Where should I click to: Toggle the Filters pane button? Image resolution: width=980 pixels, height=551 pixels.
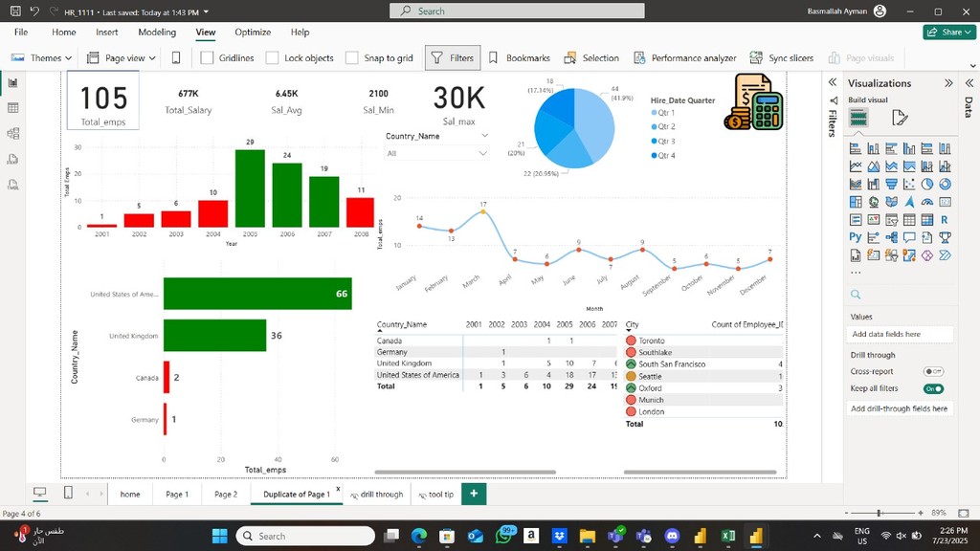pyautogui.click(x=452, y=58)
